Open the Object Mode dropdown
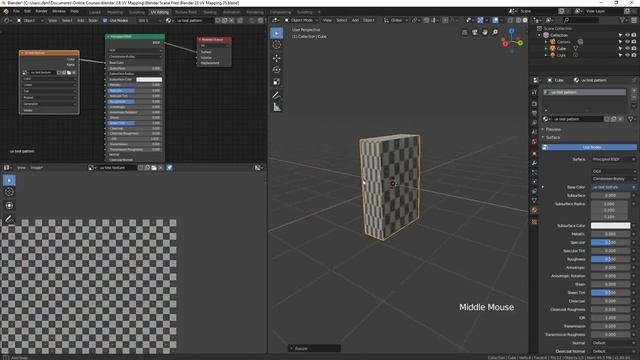 point(301,20)
